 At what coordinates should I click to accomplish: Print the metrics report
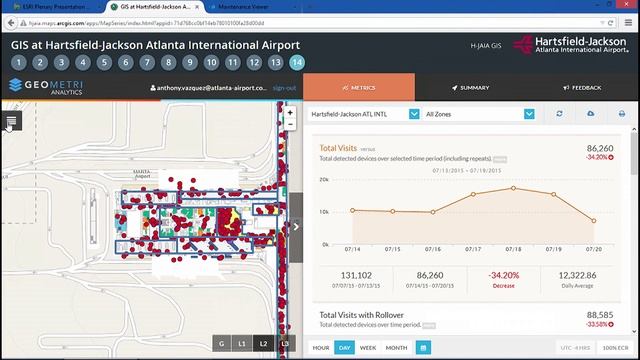(622, 114)
